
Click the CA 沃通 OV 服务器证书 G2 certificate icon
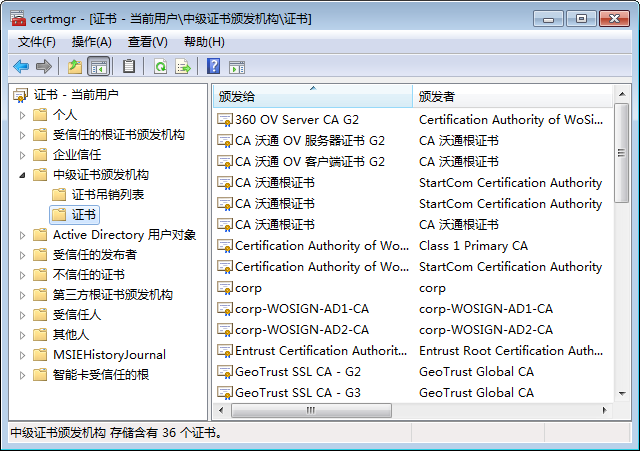[x=224, y=141]
